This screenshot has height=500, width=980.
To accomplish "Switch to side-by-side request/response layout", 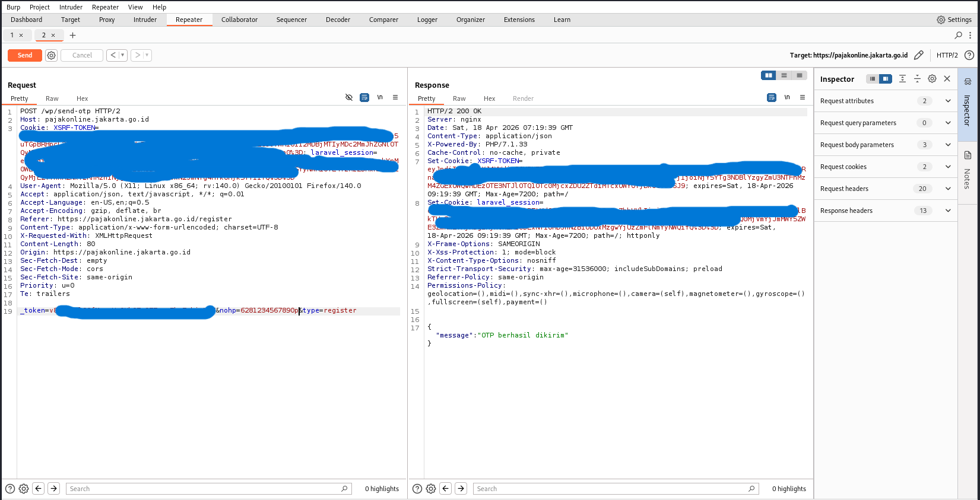I will (x=769, y=75).
